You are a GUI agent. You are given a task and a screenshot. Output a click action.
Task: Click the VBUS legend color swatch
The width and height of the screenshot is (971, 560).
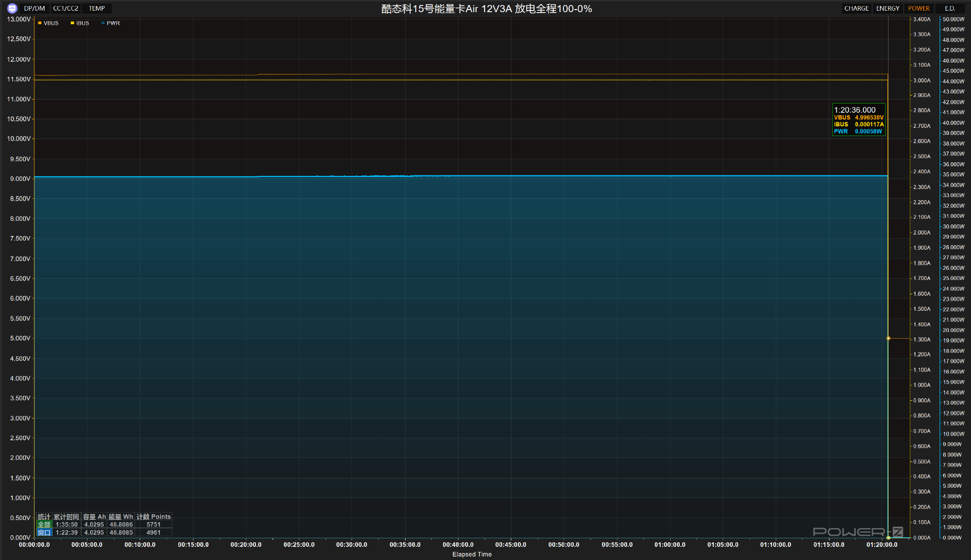40,23
